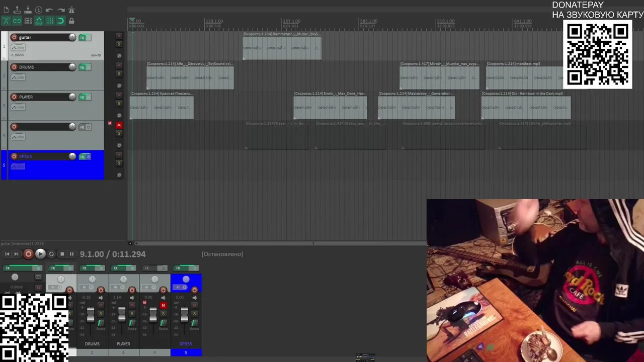Viewport: 644px width, 362px height.
Task: Arm the PLAYER track for recording
Action: [14, 97]
